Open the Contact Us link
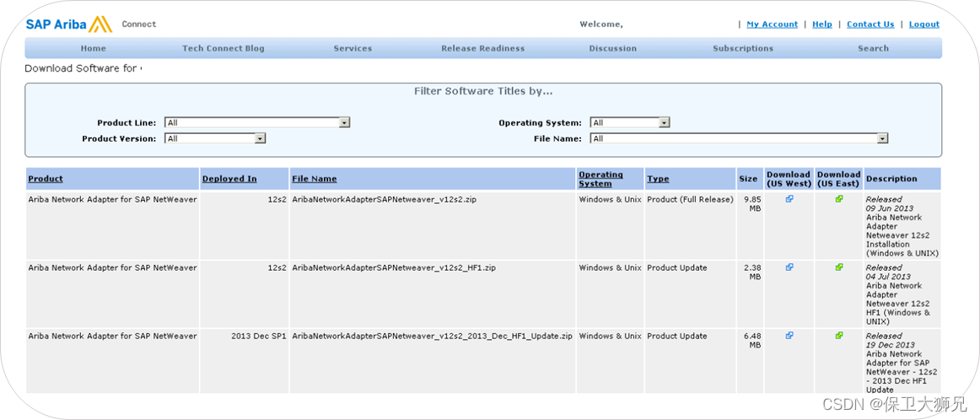The image size is (980, 420). click(x=870, y=24)
